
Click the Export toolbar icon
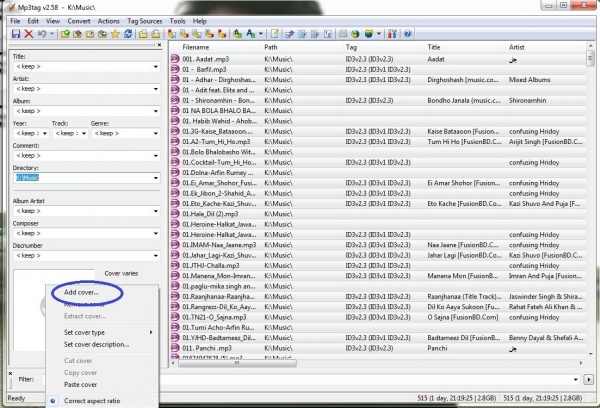coord(289,34)
